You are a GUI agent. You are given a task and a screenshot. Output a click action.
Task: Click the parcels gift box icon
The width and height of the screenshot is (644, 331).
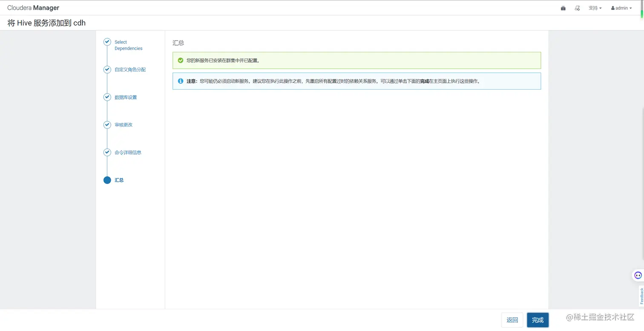pos(563,8)
